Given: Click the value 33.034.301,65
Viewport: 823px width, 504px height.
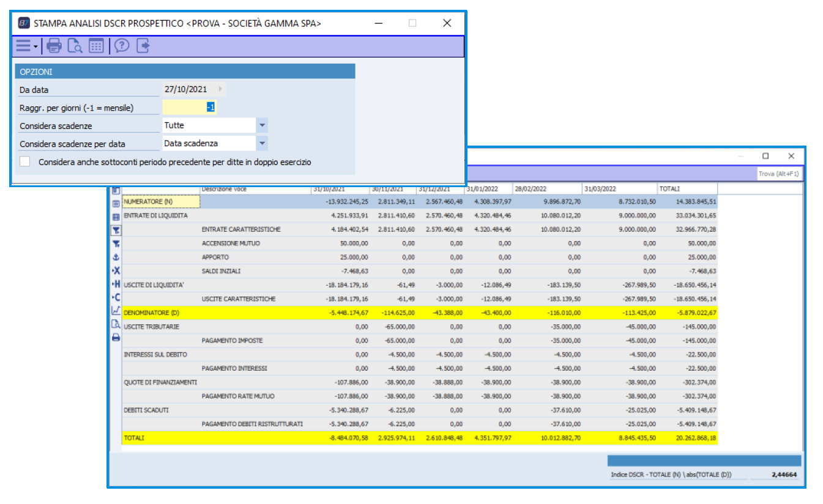Looking at the screenshot, I should pyautogui.click(x=696, y=215).
